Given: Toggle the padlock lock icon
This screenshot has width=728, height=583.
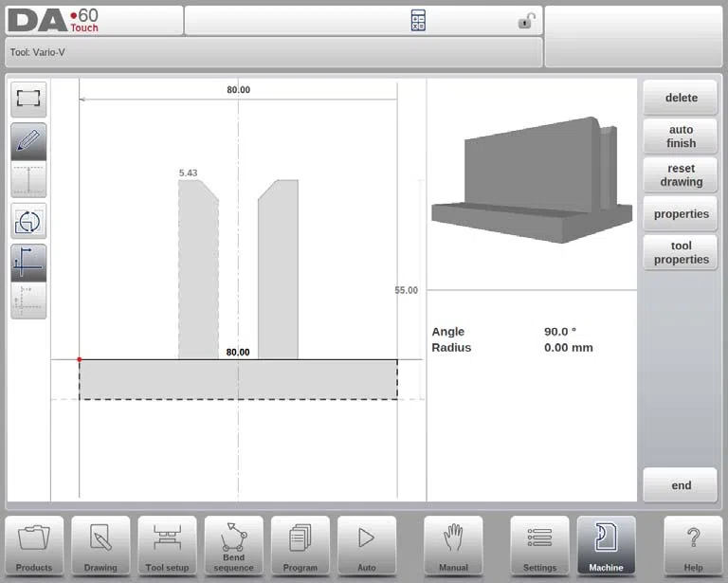Looking at the screenshot, I should [x=526, y=21].
